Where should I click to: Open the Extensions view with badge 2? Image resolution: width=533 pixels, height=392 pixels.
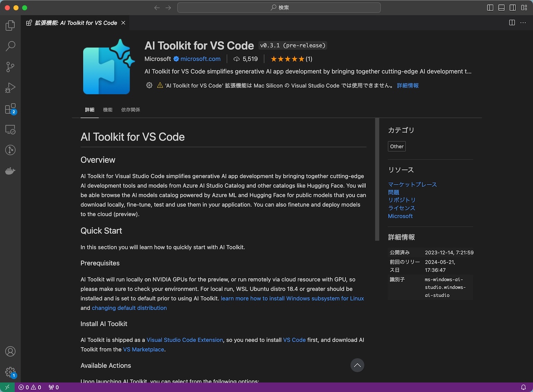click(10, 109)
